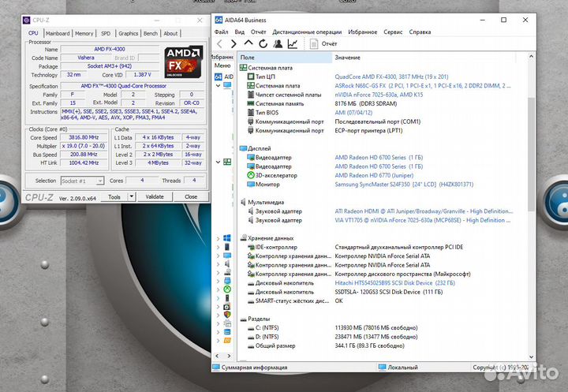Open the Tools dropdown arrow in CPU-Z
568x392 pixels.
click(132, 196)
